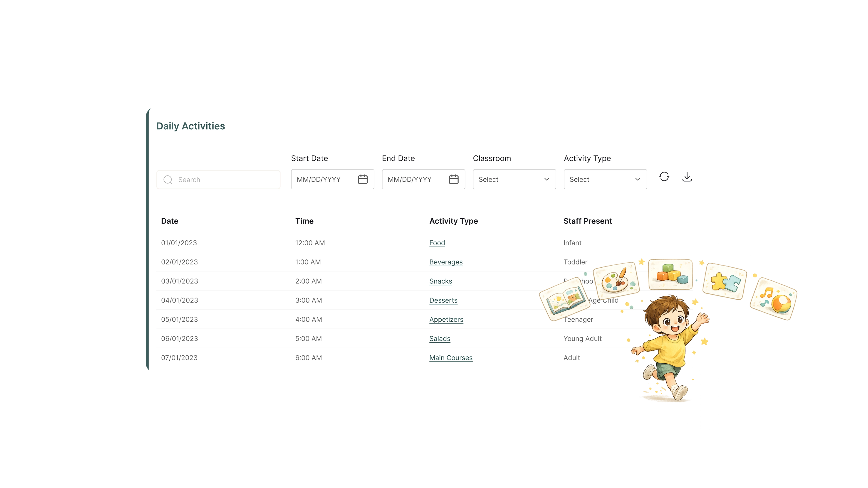868x488 pixels.
Task: Click the Staff Present column header
Action: pyautogui.click(x=588, y=221)
